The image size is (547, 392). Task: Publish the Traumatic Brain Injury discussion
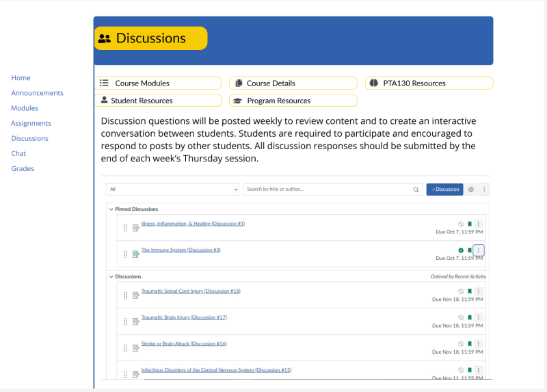coord(461,317)
